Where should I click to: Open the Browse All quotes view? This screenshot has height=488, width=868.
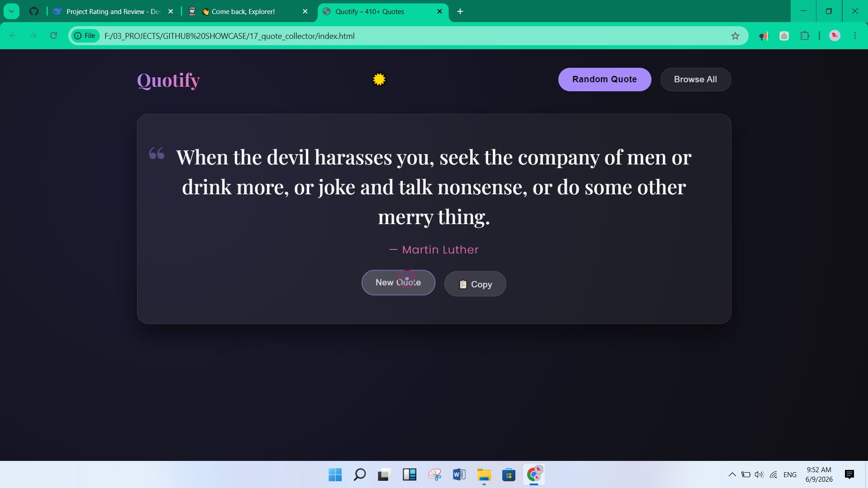pyautogui.click(x=695, y=80)
